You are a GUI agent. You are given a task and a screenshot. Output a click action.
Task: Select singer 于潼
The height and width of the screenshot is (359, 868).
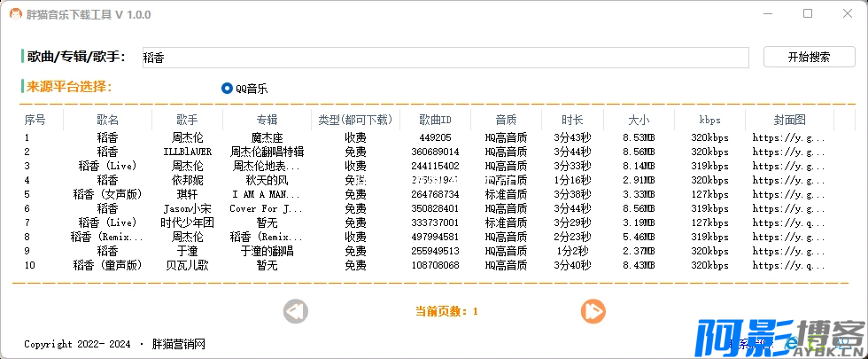coord(187,252)
